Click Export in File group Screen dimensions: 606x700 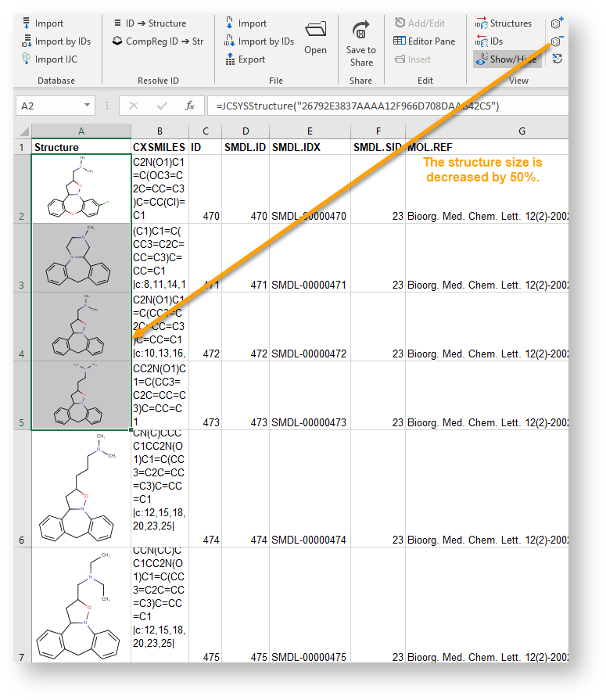(245, 59)
